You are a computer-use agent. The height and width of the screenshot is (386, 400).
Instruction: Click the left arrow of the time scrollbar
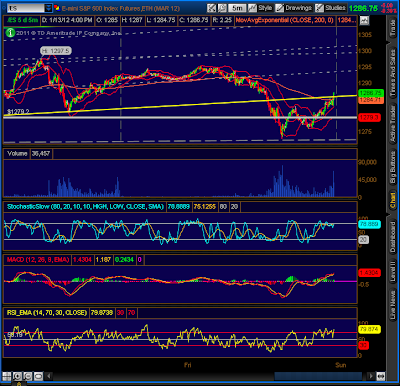[49, 376]
